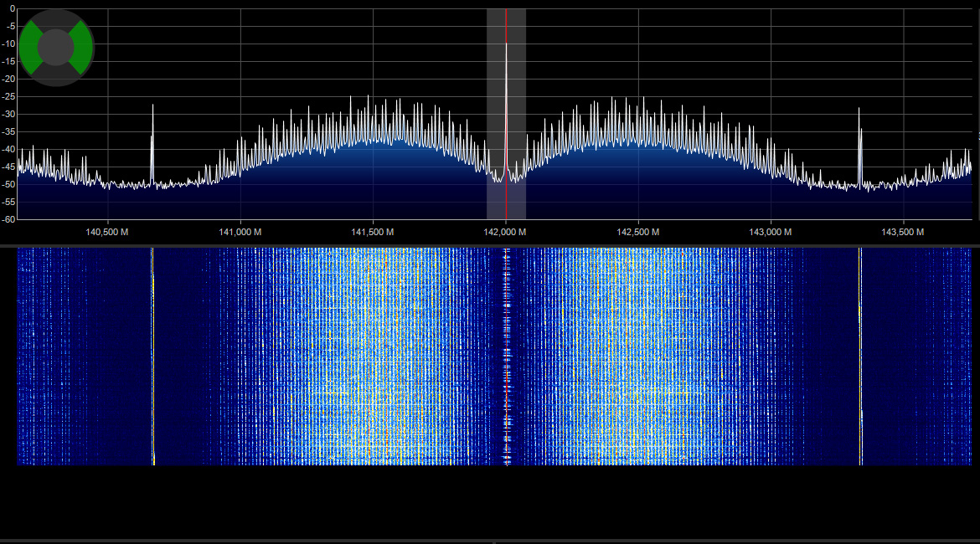Image resolution: width=980 pixels, height=544 pixels.
Task: Click the center carrier trace in the waterfall
Action: pyautogui.click(x=507, y=356)
